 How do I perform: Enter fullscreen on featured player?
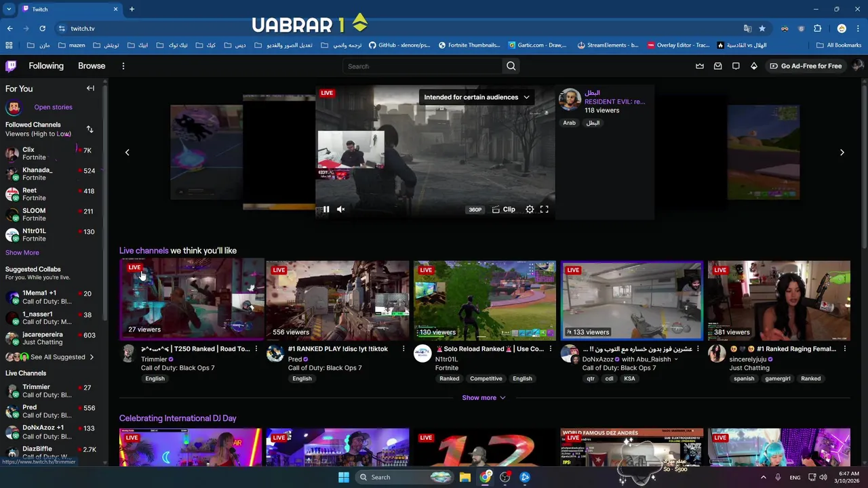(x=544, y=209)
